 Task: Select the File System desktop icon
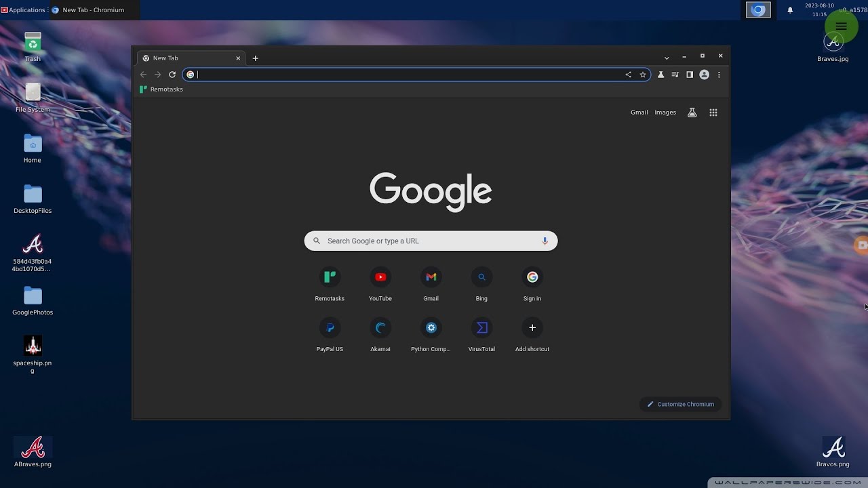click(33, 98)
